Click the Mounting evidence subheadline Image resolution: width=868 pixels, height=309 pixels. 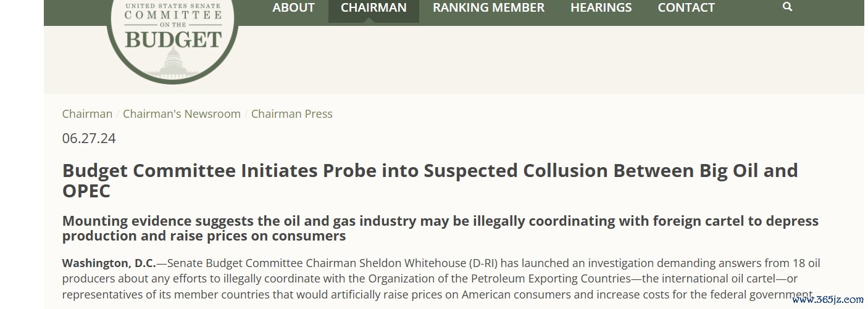(x=440, y=228)
